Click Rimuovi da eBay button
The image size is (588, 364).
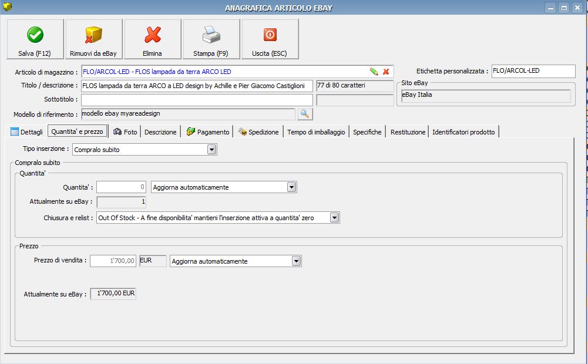click(x=94, y=39)
